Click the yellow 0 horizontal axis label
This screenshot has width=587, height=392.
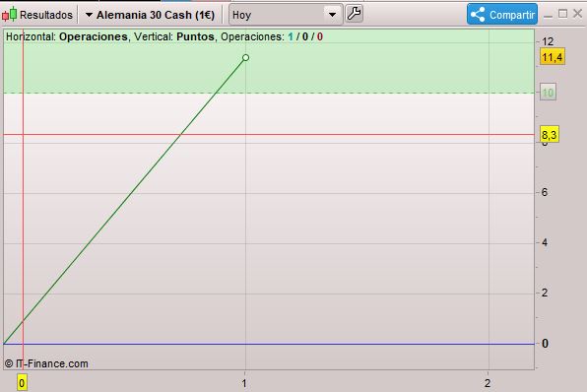click(x=22, y=382)
